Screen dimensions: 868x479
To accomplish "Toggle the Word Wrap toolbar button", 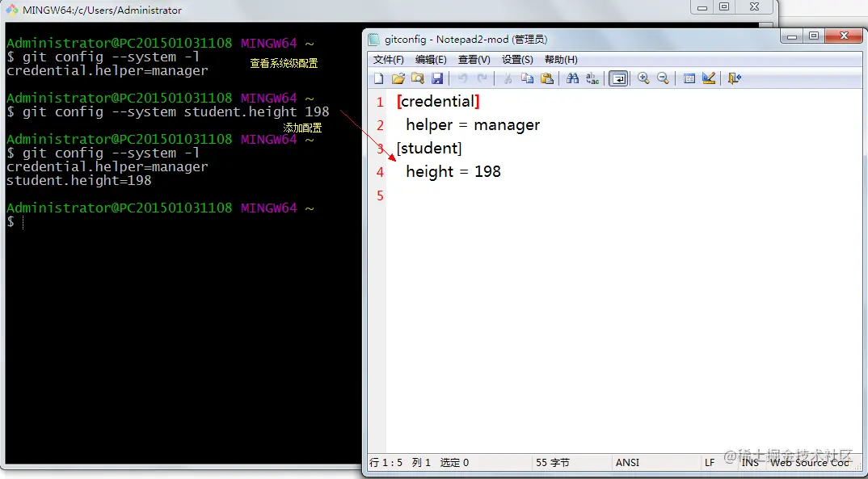I will point(617,78).
